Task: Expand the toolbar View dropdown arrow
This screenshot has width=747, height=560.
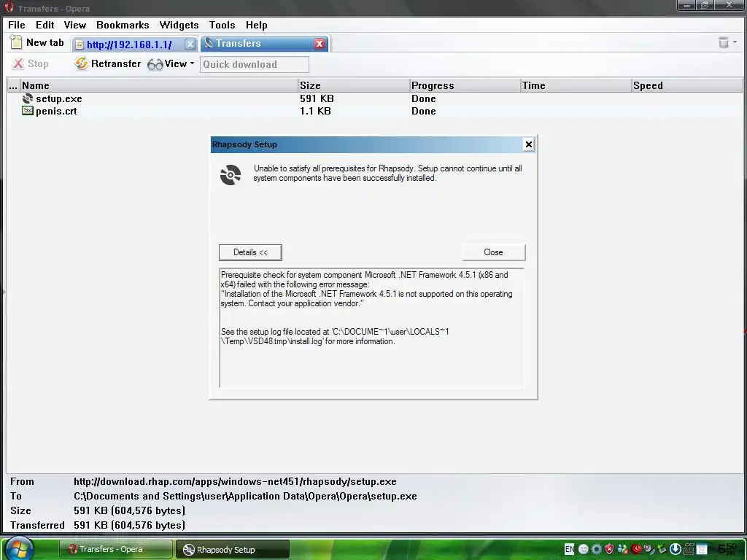Action: [x=192, y=63]
